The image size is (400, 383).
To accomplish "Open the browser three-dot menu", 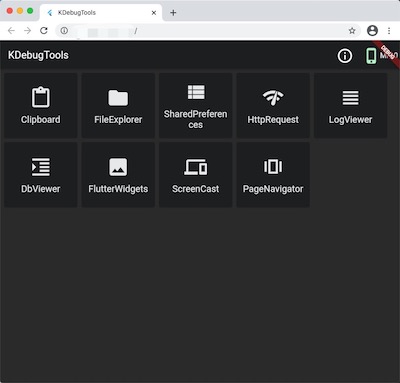I will pyautogui.click(x=389, y=31).
